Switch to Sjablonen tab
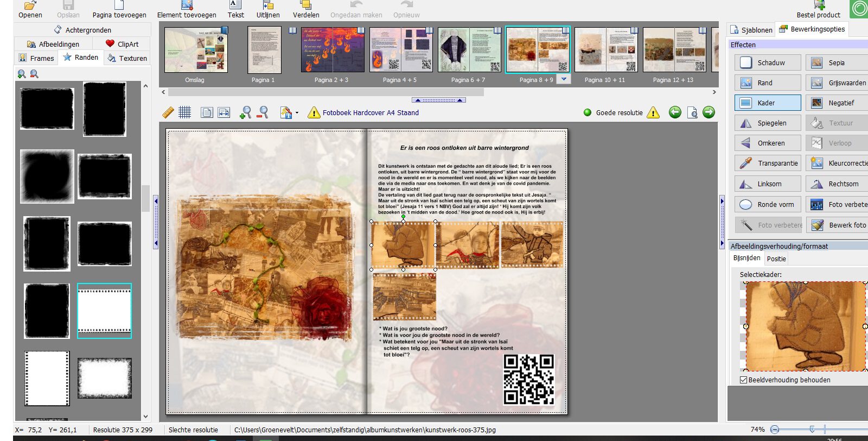This screenshot has width=868, height=441. point(751,30)
